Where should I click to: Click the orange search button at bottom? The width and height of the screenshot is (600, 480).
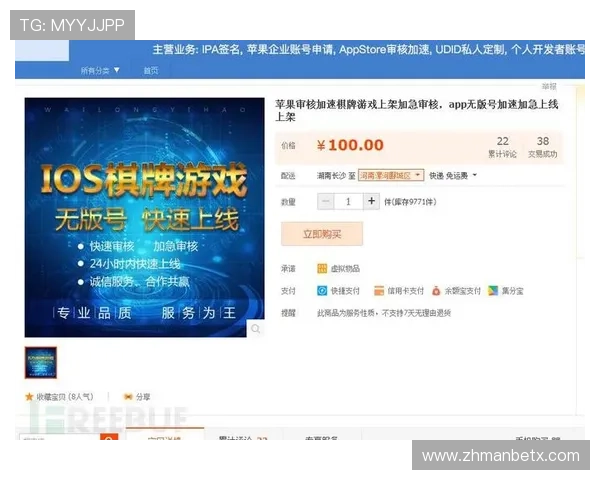tap(109, 437)
